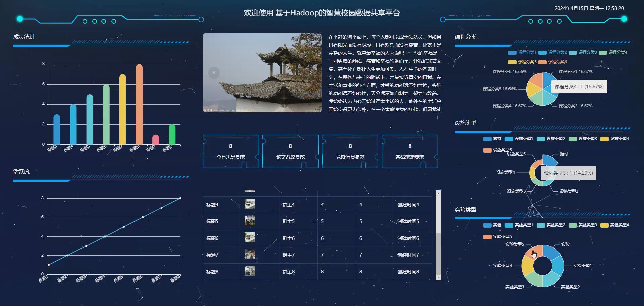644x306 pixels.
Task: Click the yellow 标题7 bar in 成员统计
Action: click(123, 109)
